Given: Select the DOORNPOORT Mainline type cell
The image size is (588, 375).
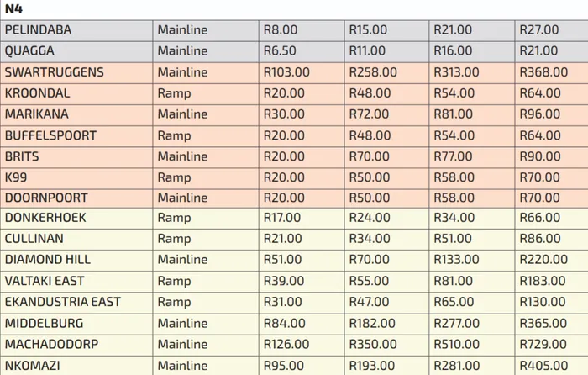Looking at the screenshot, I should pyautogui.click(x=182, y=198).
